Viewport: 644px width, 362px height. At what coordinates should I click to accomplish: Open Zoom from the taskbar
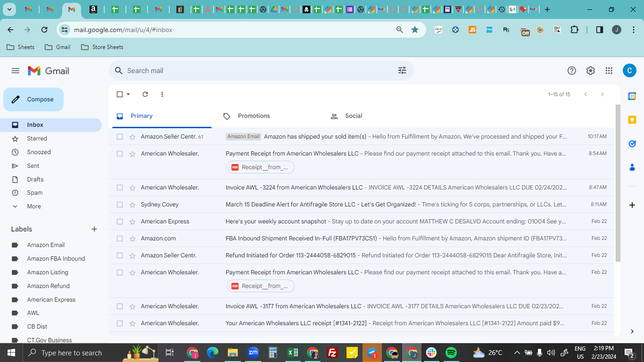253,353
